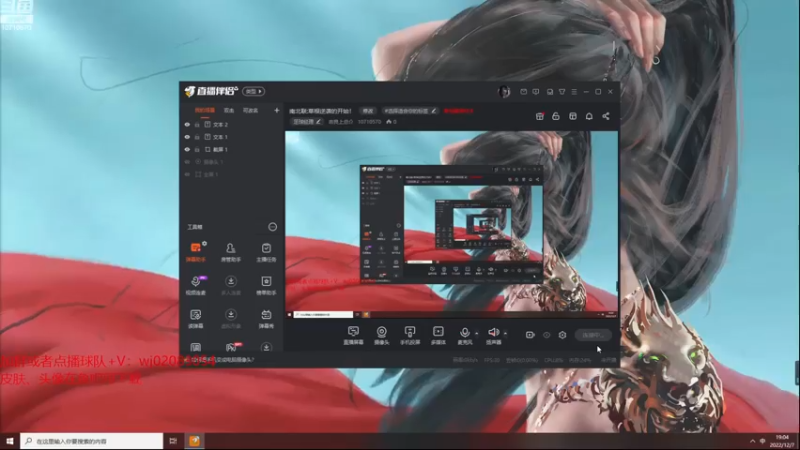The width and height of the screenshot is (800, 450).
Task: Toggle preview eye icon near settings
Action: click(546, 335)
